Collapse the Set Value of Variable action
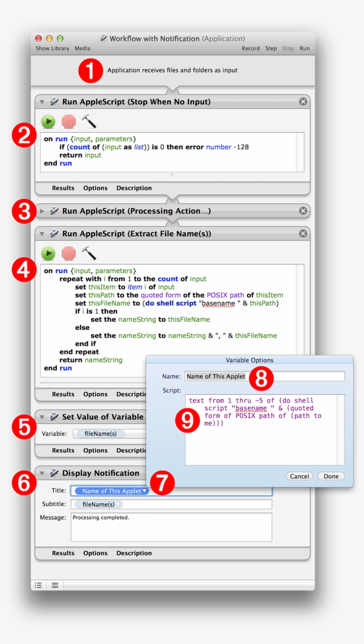The height and width of the screenshot is (644, 364). (42, 417)
